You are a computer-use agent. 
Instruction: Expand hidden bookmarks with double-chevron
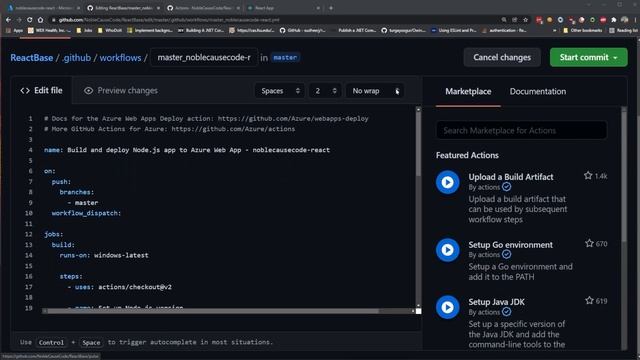pos(554,30)
